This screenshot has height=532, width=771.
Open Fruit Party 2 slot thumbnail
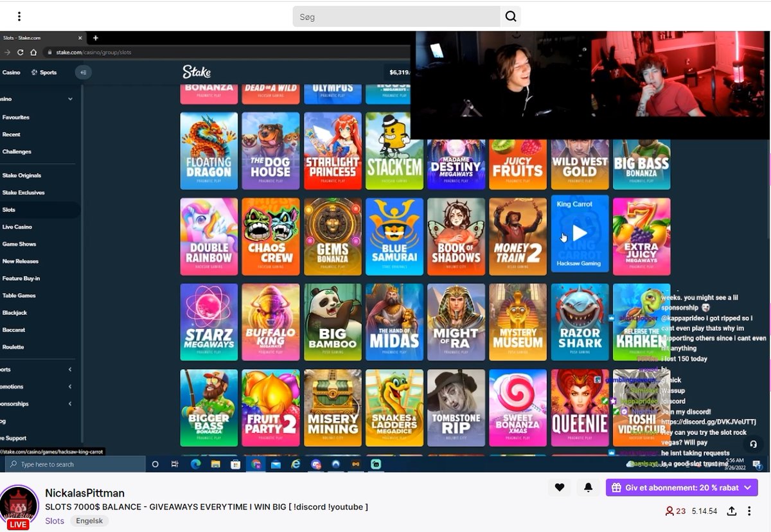(270, 407)
